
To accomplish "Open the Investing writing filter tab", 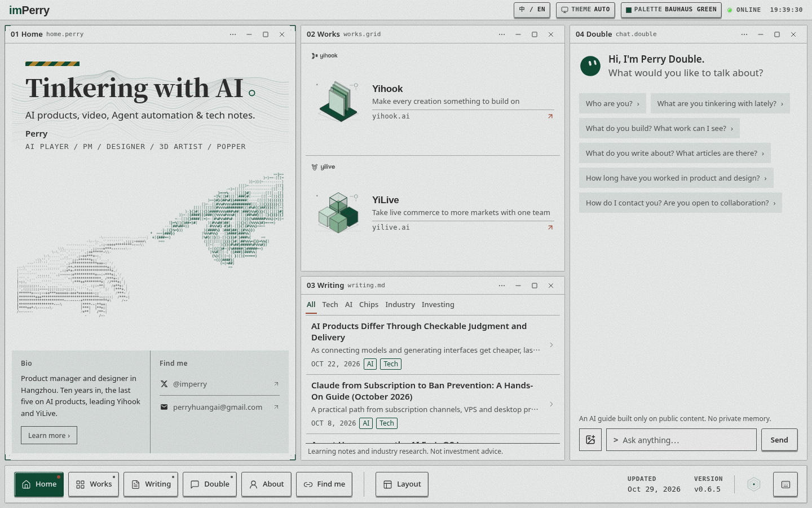I will [x=438, y=305].
